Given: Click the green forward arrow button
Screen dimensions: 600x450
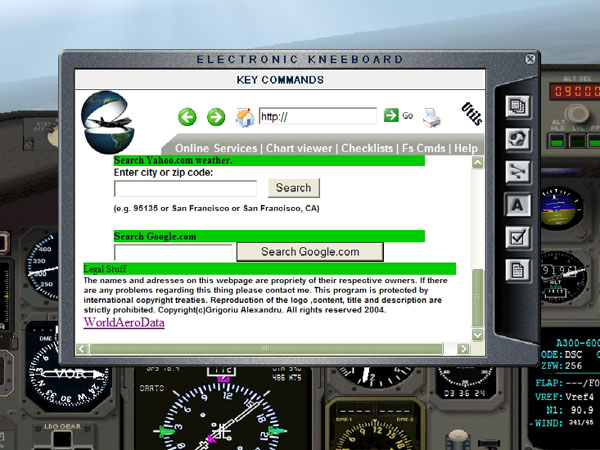Looking at the screenshot, I should [215, 117].
